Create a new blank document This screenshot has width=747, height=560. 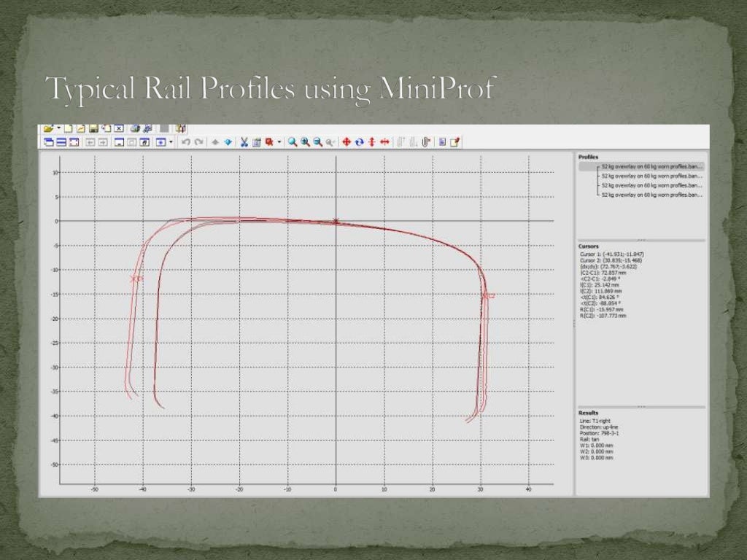coord(68,128)
